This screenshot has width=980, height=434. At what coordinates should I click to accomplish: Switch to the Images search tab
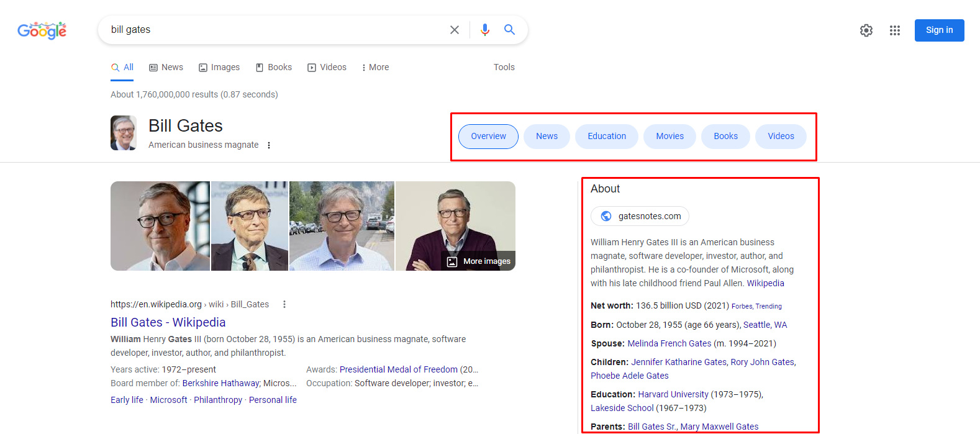point(219,67)
